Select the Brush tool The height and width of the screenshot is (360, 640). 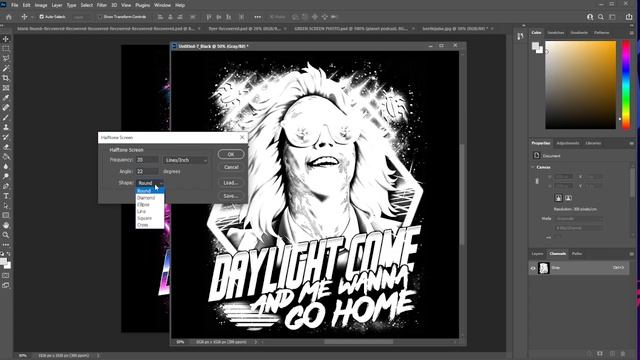tap(6, 118)
